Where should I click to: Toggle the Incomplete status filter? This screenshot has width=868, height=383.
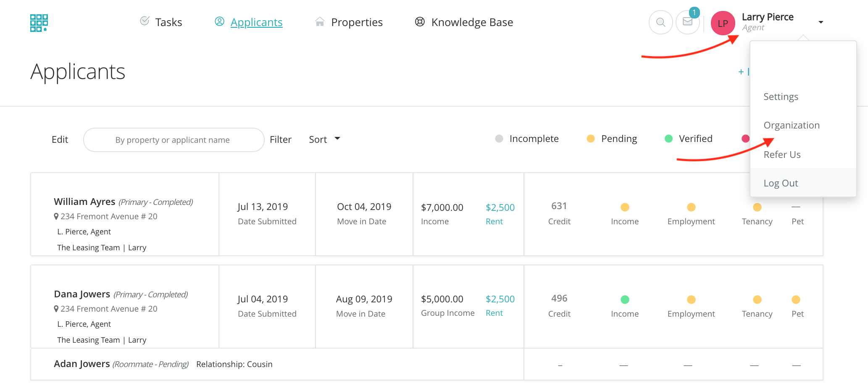point(527,139)
